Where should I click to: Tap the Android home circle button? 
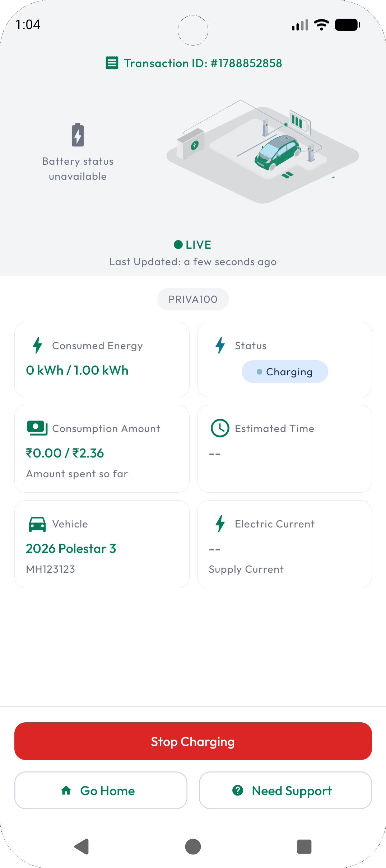(x=193, y=847)
